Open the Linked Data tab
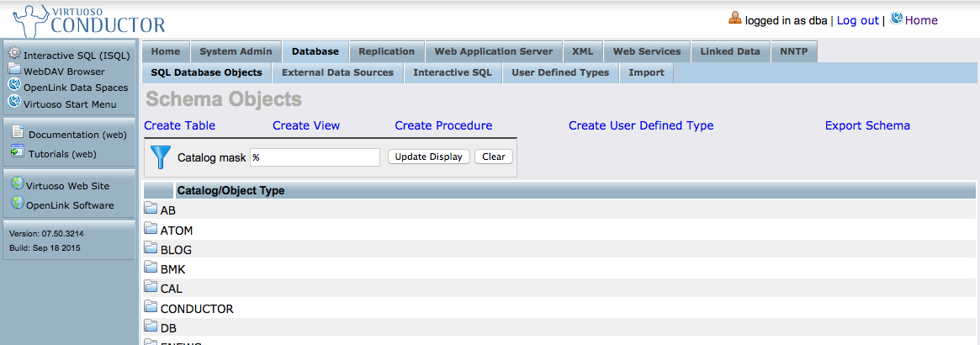 pos(729,51)
